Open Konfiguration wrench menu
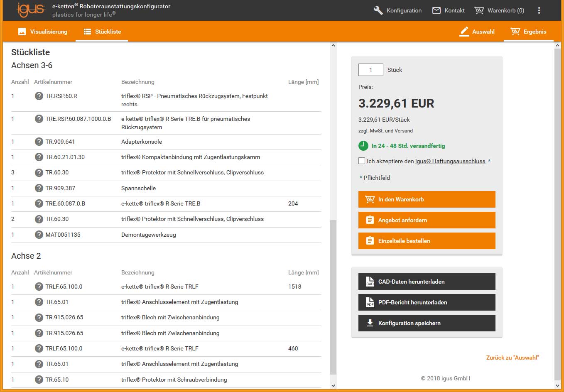Viewport: 564px width, 392px height. (x=397, y=10)
